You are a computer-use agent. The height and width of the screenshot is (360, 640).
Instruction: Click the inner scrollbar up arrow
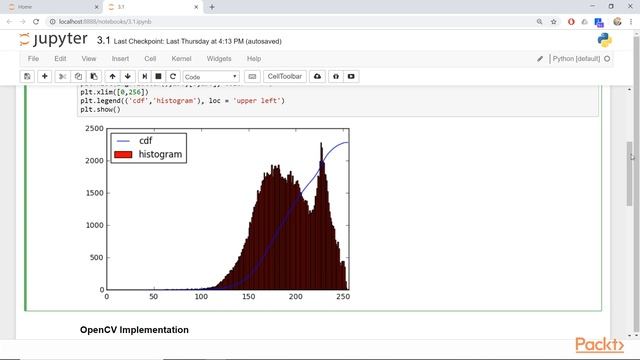pyautogui.click(x=629, y=89)
